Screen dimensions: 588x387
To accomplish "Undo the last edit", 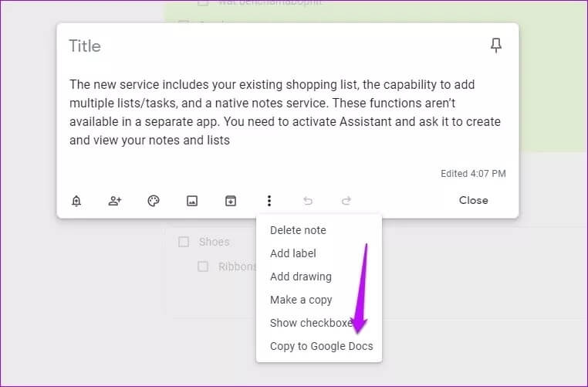I will (308, 201).
